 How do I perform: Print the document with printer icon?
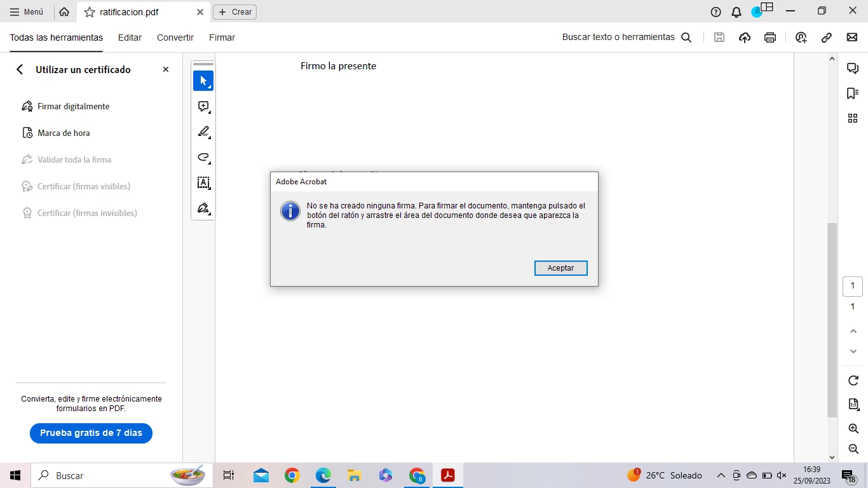tap(770, 37)
